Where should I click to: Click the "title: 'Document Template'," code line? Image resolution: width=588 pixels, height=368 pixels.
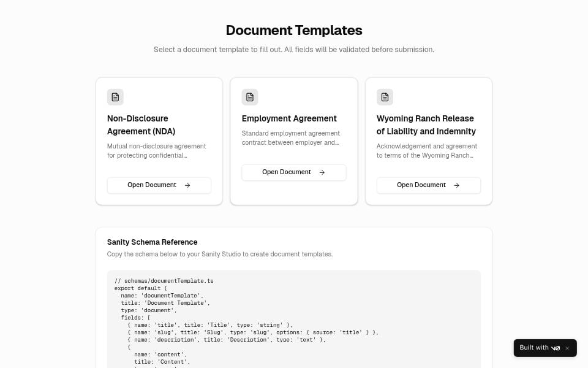pos(165,303)
